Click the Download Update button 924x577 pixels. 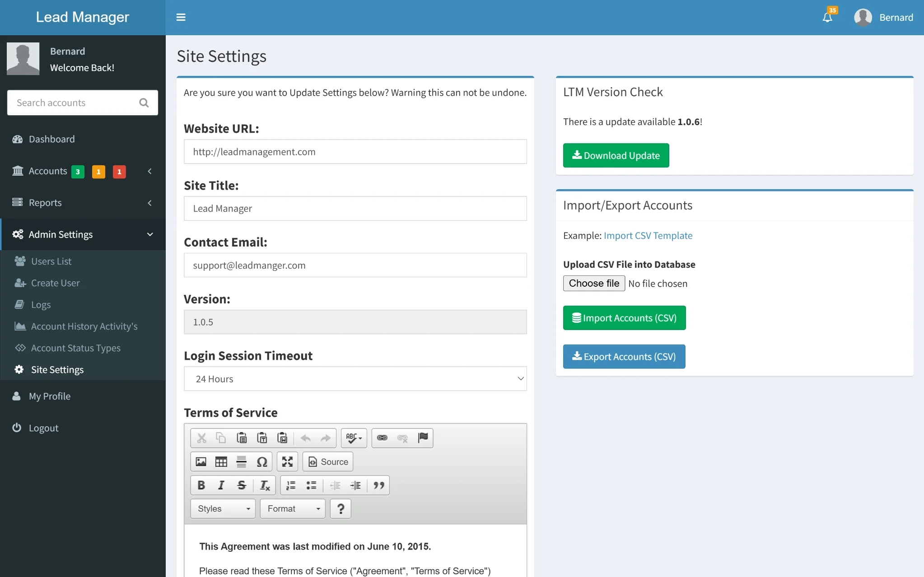(616, 155)
